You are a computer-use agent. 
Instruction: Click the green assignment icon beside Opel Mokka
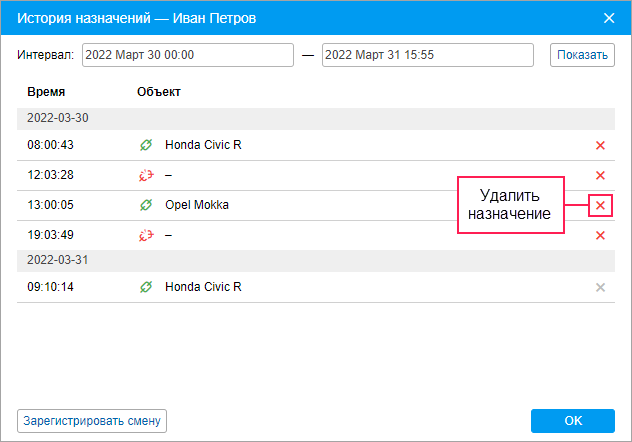click(146, 205)
